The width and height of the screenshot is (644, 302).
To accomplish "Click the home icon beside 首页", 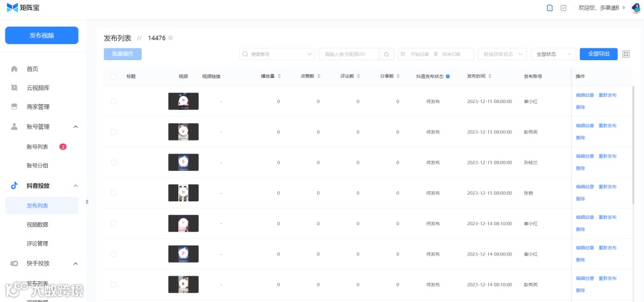I will point(14,69).
